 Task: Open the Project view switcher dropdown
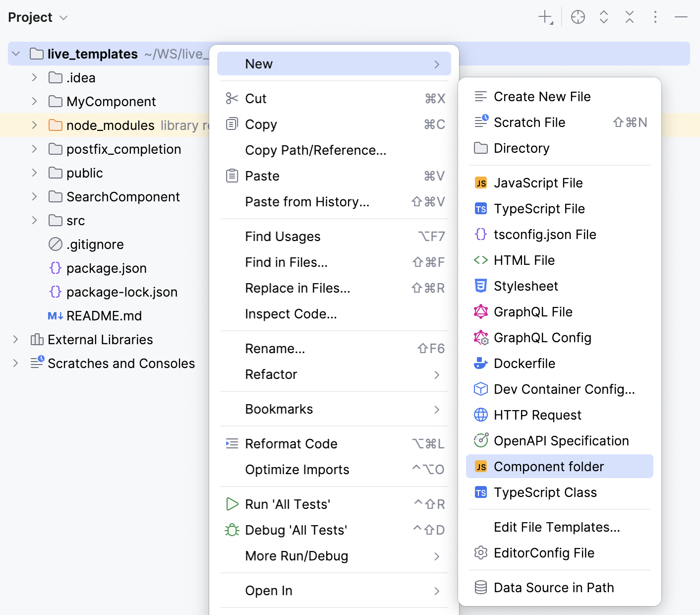38,17
